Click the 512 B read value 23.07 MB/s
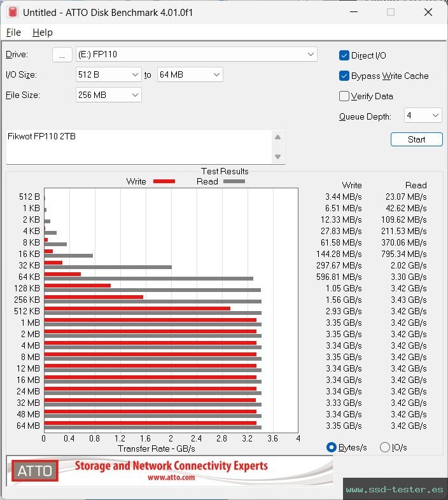Image resolution: width=448 pixels, height=500 pixels. pyautogui.click(x=406, y=197)
